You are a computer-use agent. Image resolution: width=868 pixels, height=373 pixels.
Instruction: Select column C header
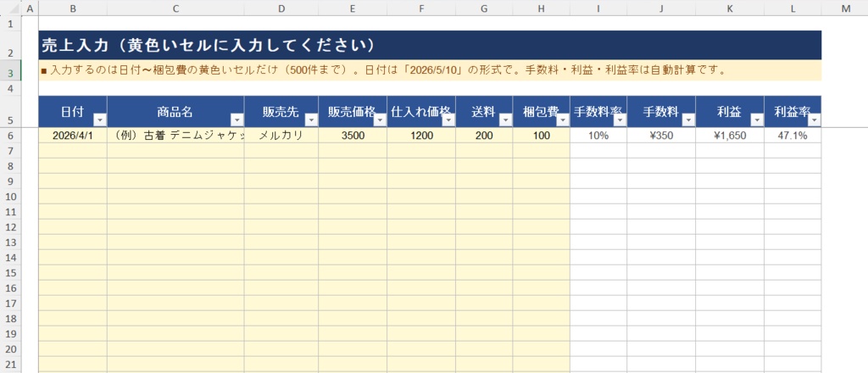coord(175,8)
